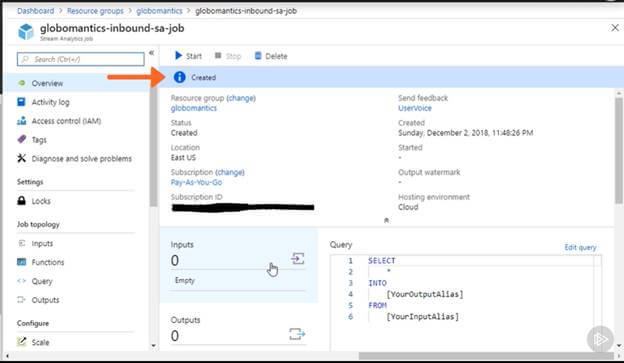
Task: Open Diagnose and solve problems
Action: [81, 158]
